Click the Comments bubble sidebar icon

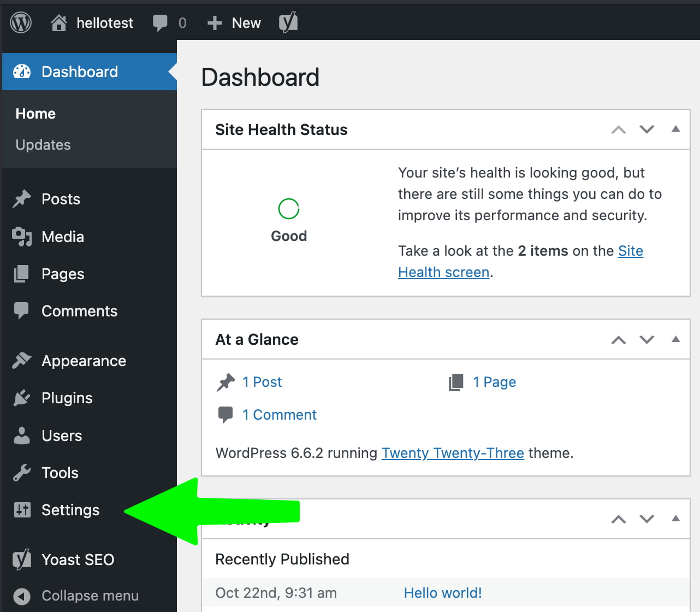[21, 311]
